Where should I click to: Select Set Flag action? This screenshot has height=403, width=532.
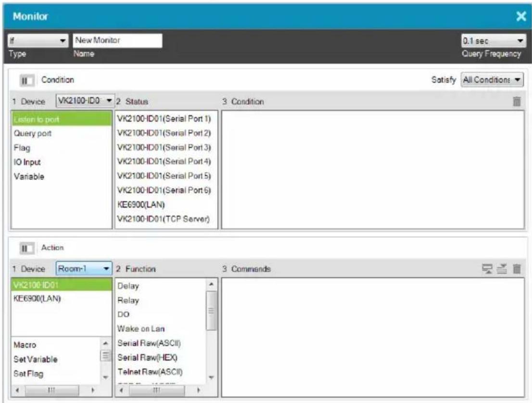pos(56,374)
